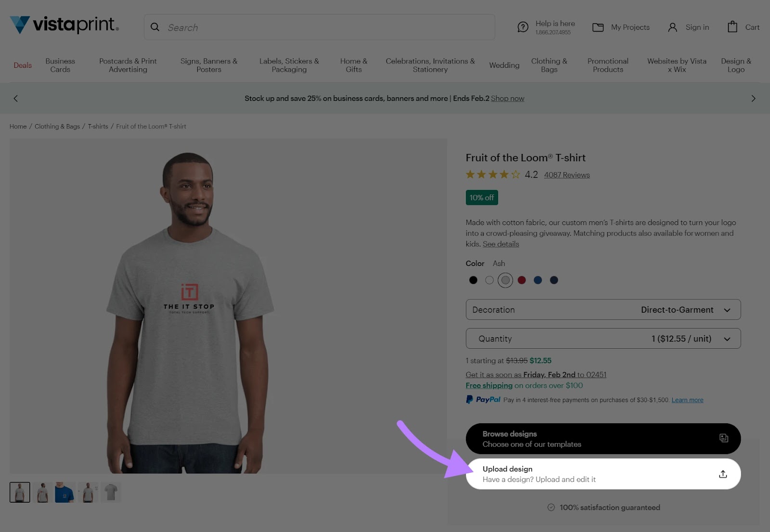
Task: Click the selected Ash color swatch
Action: coord(505,280)
